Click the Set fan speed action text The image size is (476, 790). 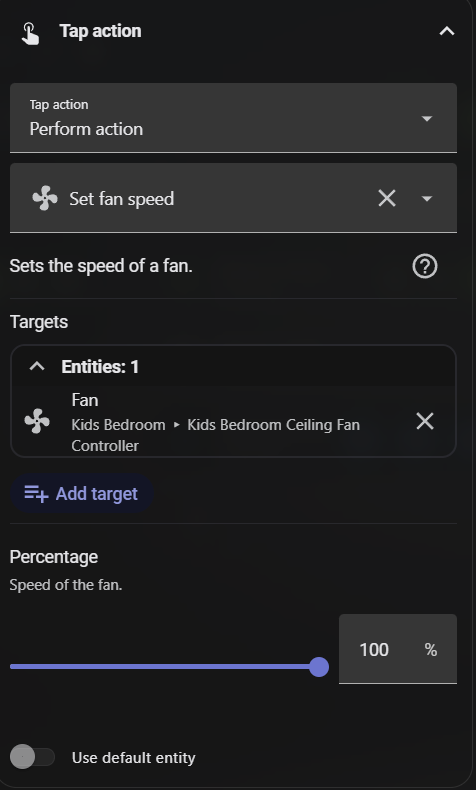(x=122, y=199)
